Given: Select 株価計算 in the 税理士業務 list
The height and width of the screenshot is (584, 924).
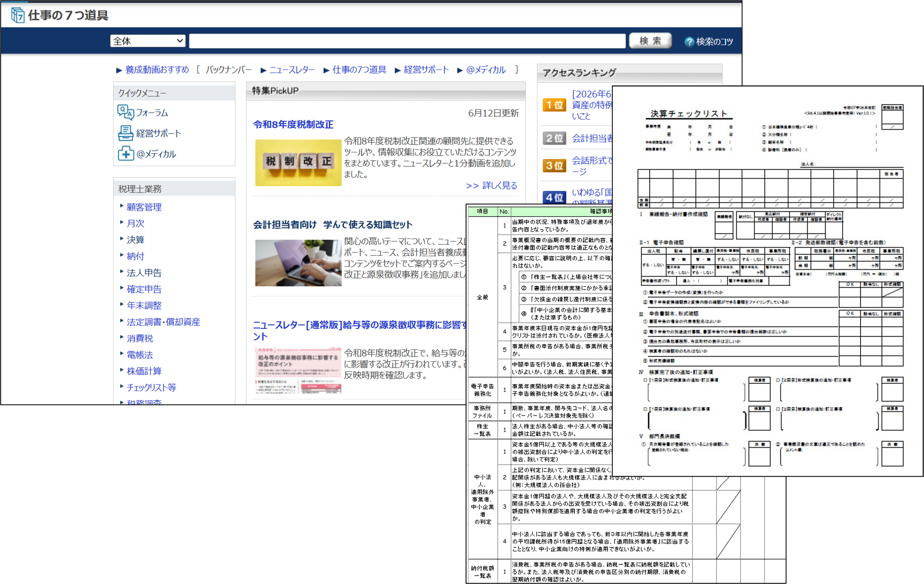Looking at the screenshot, I should point(144,371).
